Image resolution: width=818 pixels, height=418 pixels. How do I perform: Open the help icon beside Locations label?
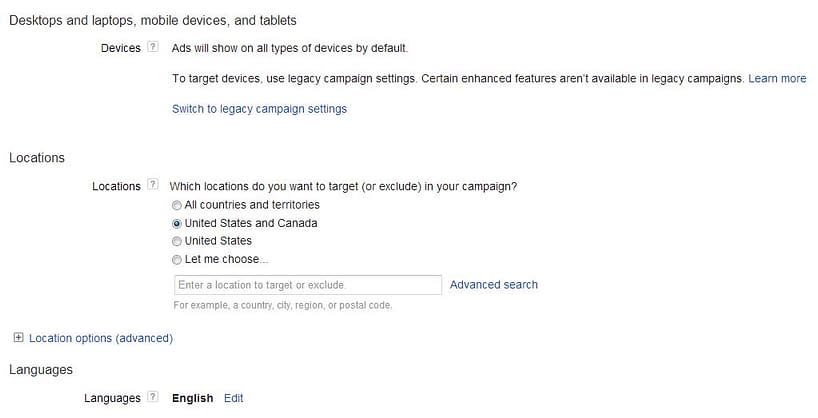152,184
